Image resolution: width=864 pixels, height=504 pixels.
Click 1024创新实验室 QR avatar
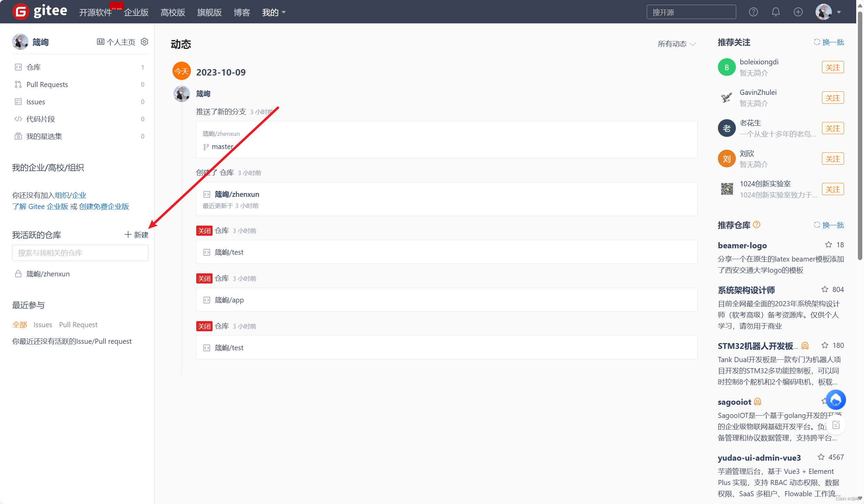point(726,189)
